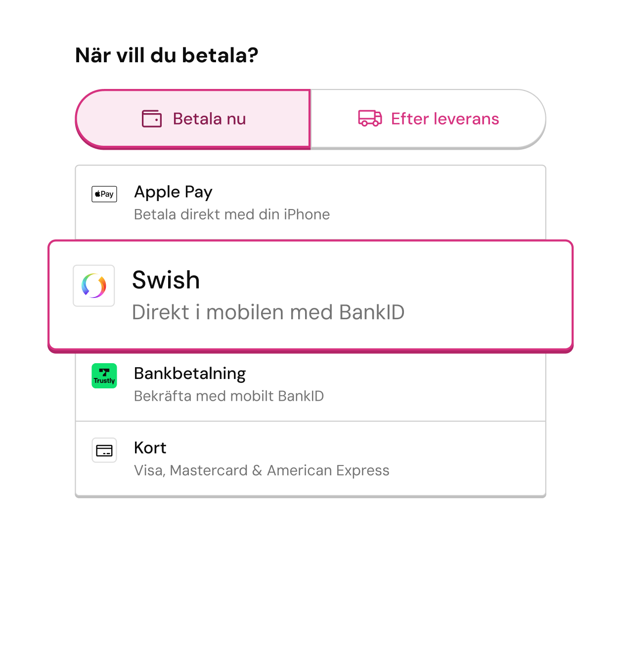Click the 'Direkt i mobilen med BankID' text

(x=268, y=312)
